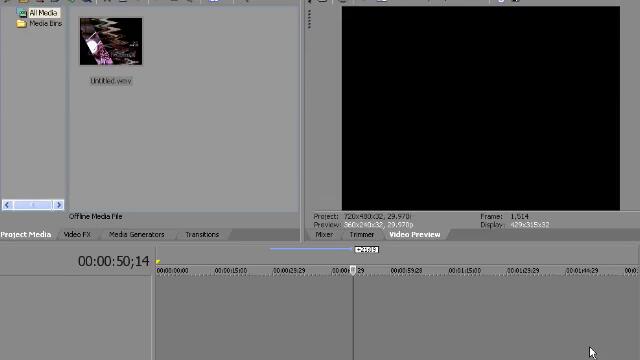Select the All Media tree item
The image size is (640, 360).
coord(43,13)
